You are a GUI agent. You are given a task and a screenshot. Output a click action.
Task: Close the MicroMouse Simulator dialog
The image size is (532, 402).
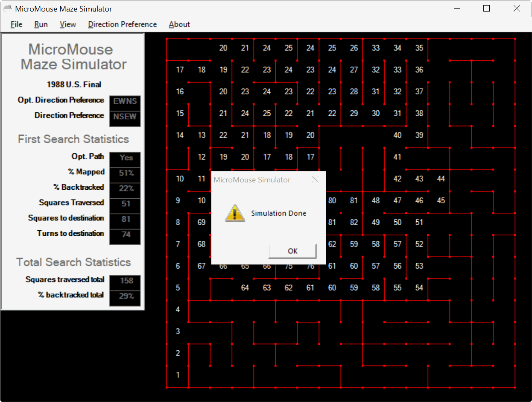(315, 179)
